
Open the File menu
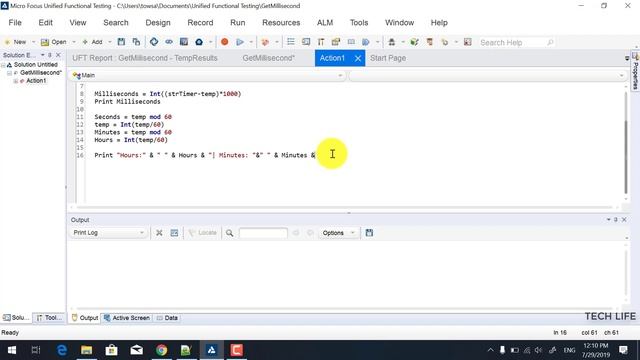(15, 22)
